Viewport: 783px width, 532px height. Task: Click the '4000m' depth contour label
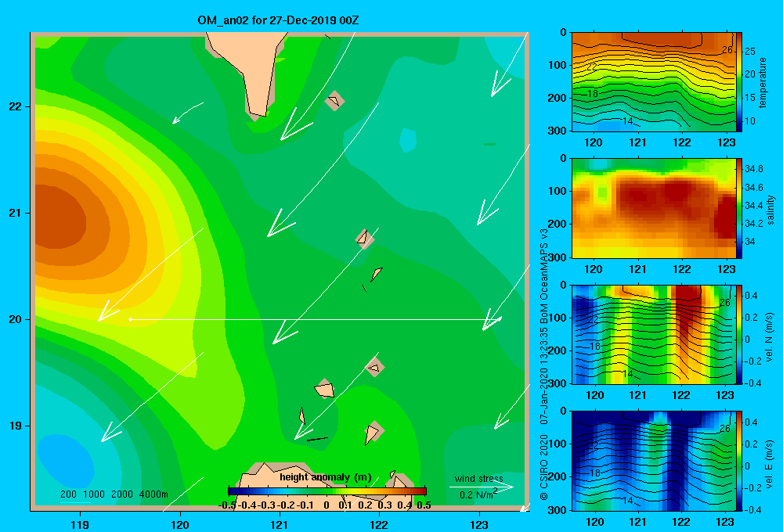[153, 494]
